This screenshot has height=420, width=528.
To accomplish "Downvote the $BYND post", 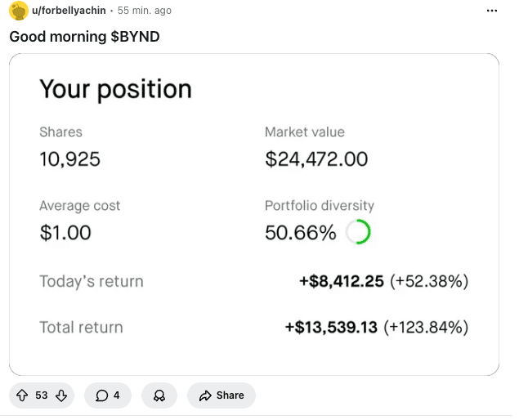I will click(x=60, y=395).
